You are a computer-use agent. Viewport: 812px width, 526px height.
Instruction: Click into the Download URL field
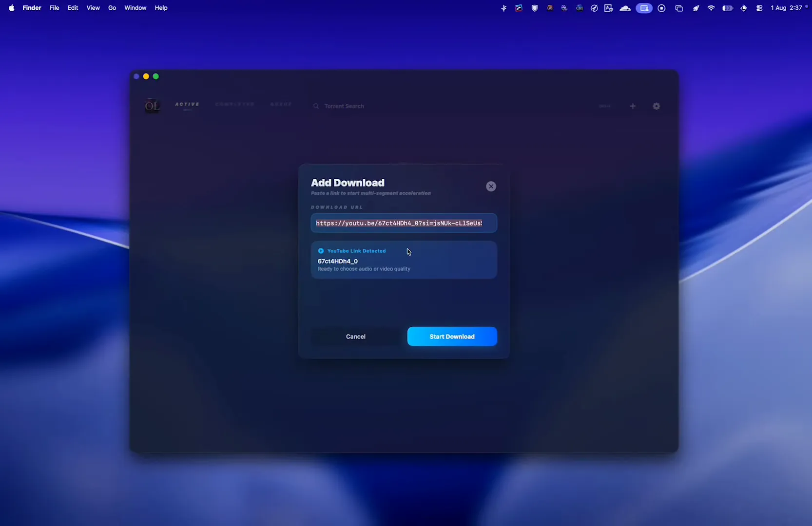(404, 223)
